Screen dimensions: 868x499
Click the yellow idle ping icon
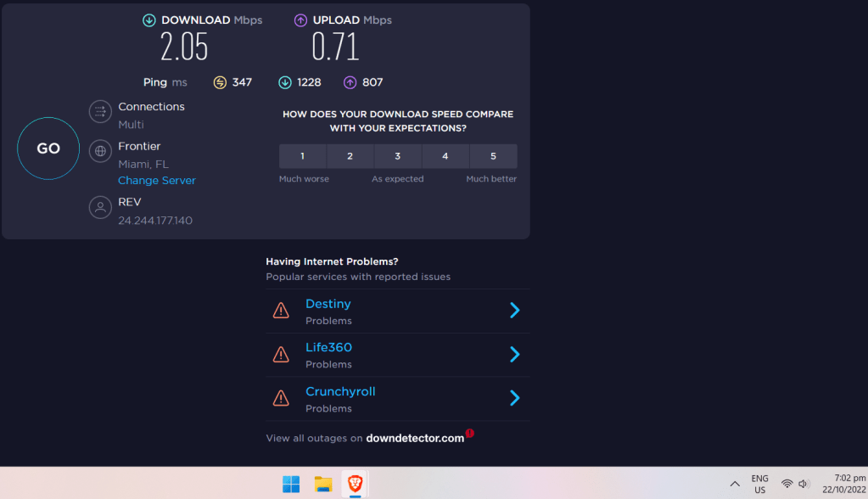[220, 82]
